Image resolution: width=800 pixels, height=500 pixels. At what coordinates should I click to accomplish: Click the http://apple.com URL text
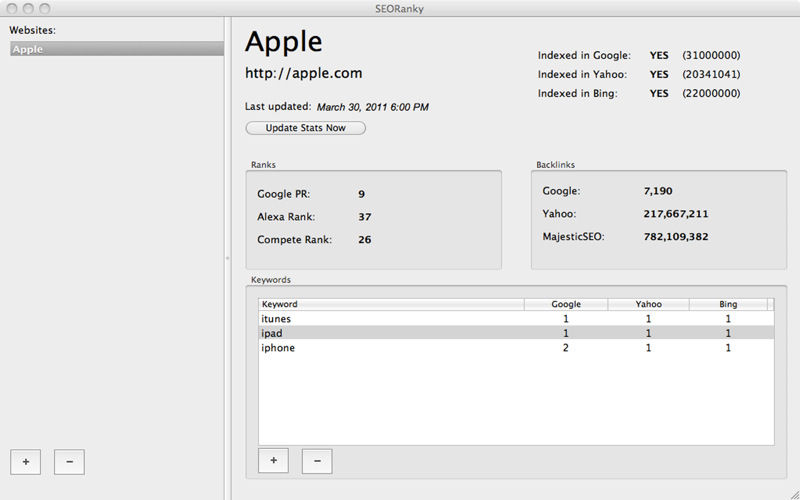[304, 73]
